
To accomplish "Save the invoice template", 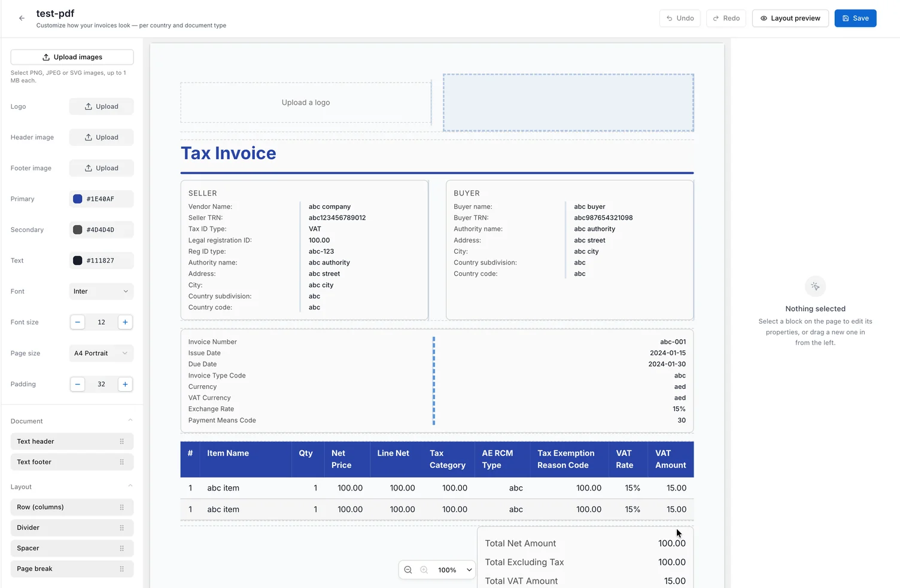I will coord(855,19).
